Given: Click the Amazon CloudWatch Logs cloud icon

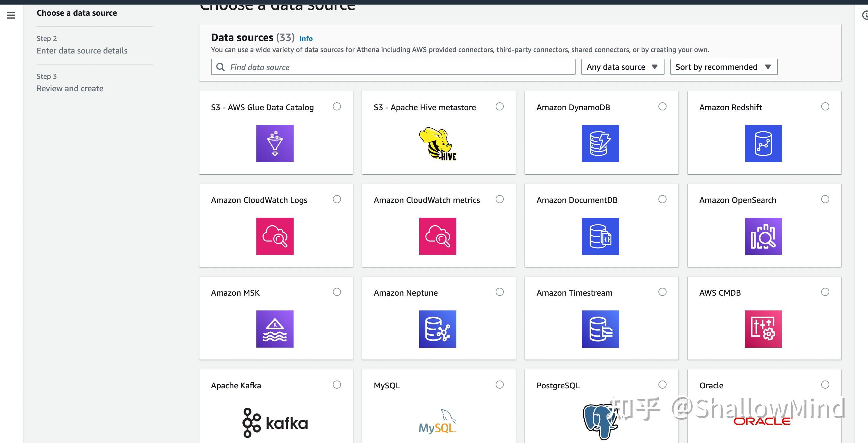Looking at the screenshot, I should tap(275, 236).
